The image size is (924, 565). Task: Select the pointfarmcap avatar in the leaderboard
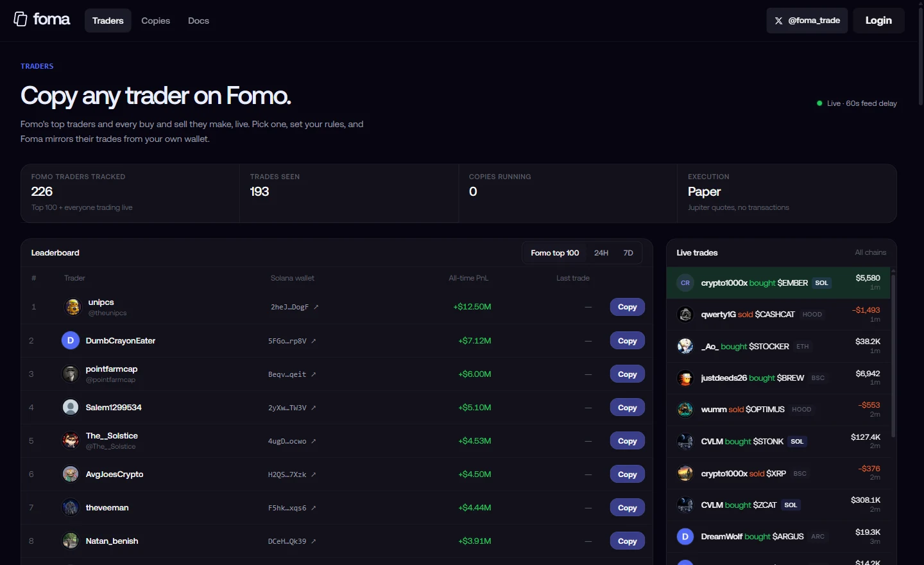pos(71,374)
